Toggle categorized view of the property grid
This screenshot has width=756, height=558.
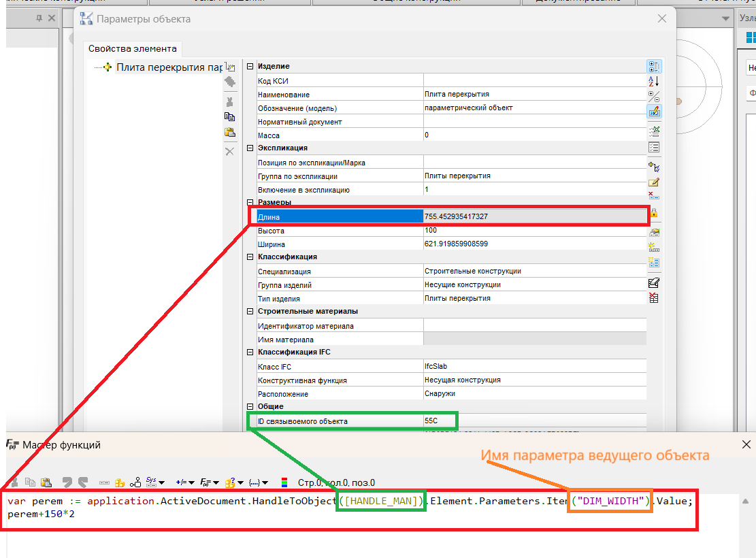(x=654, y=66)
